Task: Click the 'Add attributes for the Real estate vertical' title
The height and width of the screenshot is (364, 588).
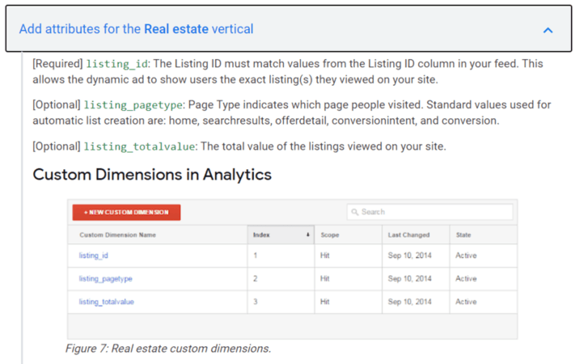Action: tap(136, 29)
